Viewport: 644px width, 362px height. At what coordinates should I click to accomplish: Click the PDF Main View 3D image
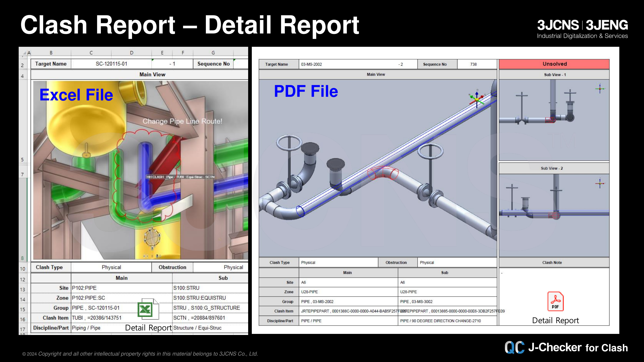click(378, 168)
